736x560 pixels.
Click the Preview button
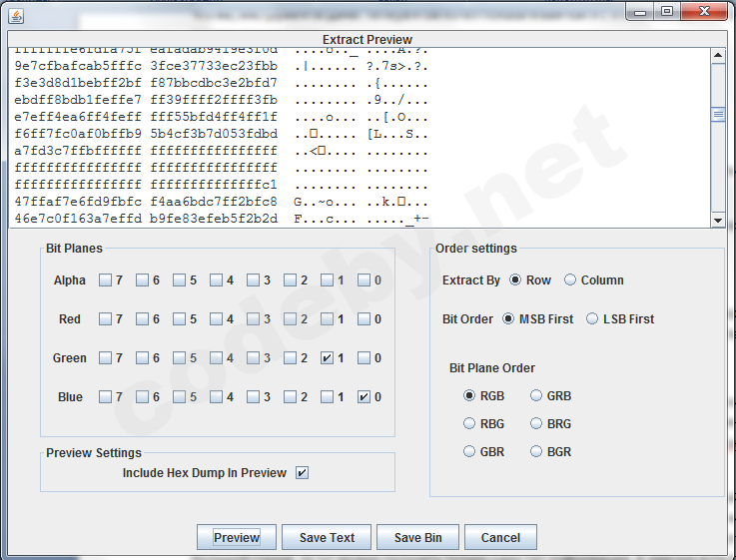coord(237,537)
